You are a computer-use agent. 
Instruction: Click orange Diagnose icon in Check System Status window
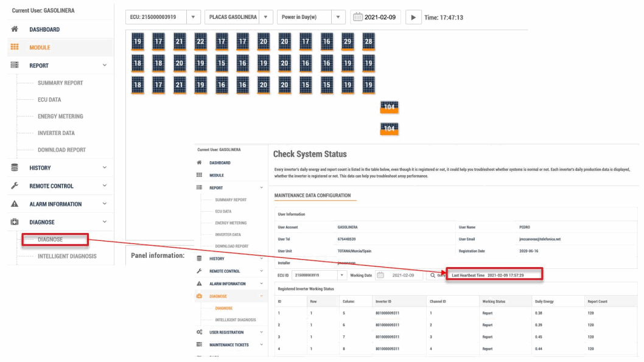pyautogui.click(x=199, y=296)
